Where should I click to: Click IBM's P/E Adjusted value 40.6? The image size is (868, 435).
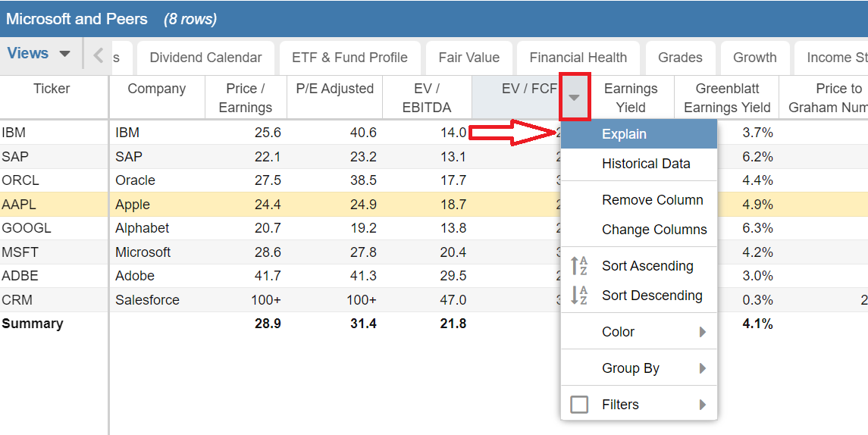click(x=363, y=133)
